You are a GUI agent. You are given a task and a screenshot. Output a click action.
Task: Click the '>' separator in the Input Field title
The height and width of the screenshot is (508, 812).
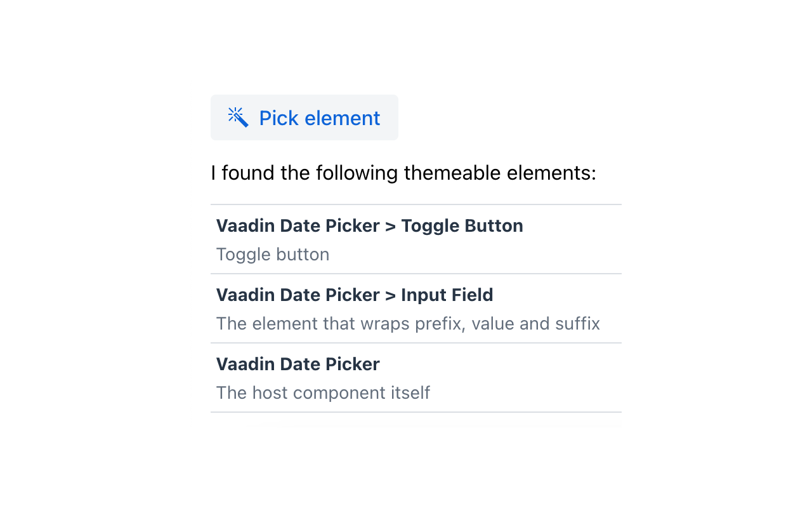390,295
